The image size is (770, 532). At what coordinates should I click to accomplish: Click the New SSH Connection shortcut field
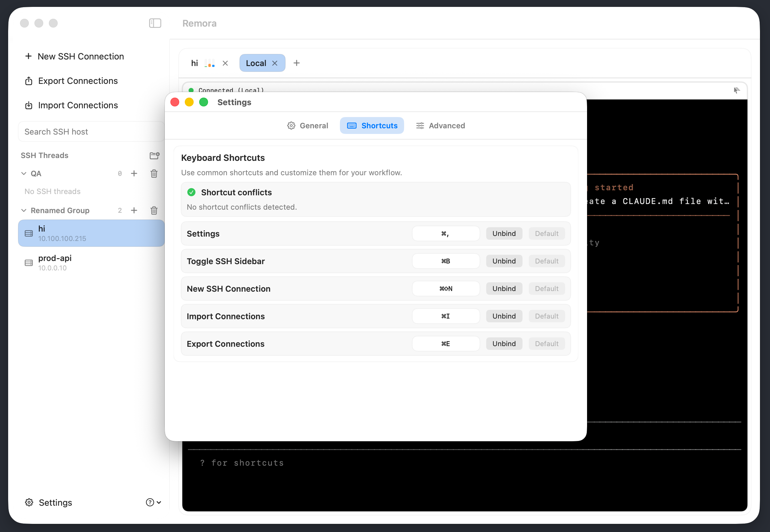[446, 289]
